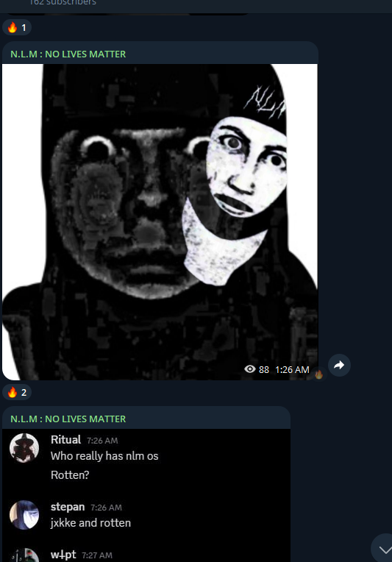Click the w‡pt user avatar
The height and width of the screenshot is (562, 392).
pos(24,555)
